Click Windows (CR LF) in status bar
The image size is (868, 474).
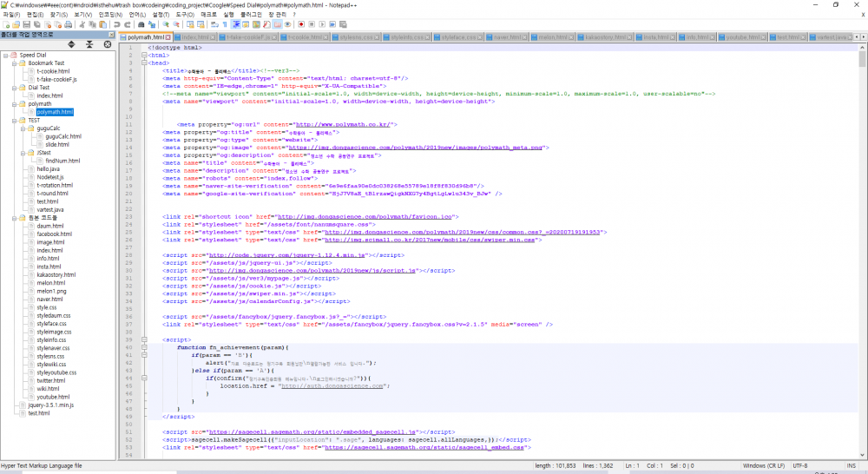coord(763,465)
